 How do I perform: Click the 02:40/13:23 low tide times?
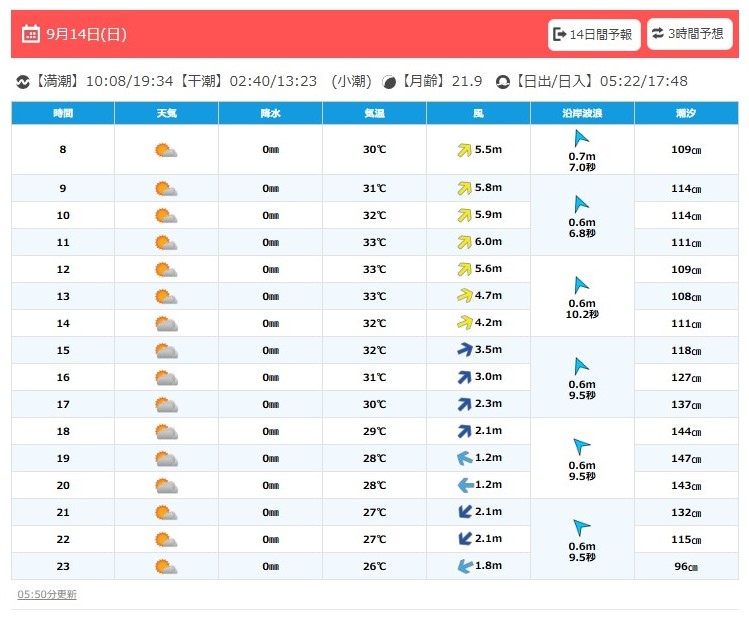coord(273,81)
